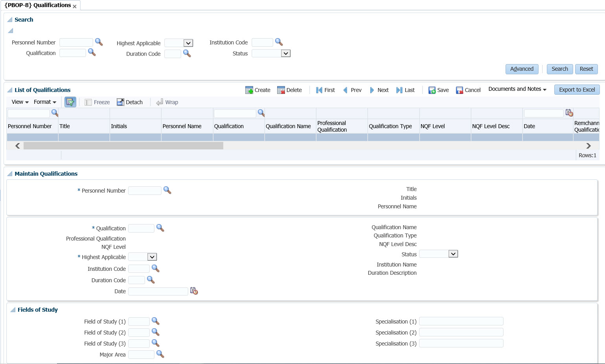The height and width of the screenshot is (364, 605).
Task: Open the date picker in Maintain Qualifications
Action: point(194,291)
